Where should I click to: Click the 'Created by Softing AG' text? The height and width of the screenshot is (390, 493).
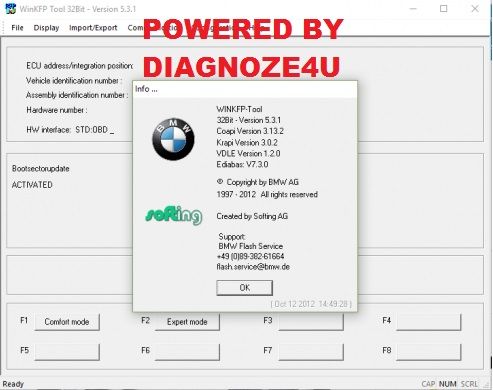(252, 216)
